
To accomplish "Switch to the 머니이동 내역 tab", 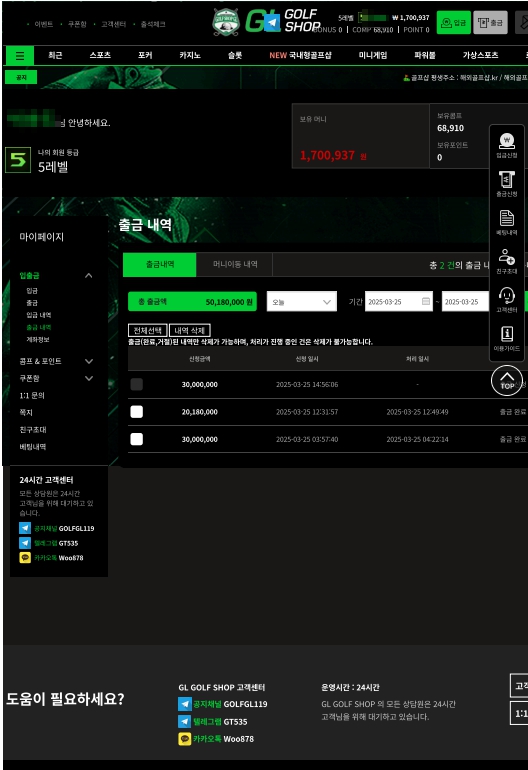I will pos(234,265).
